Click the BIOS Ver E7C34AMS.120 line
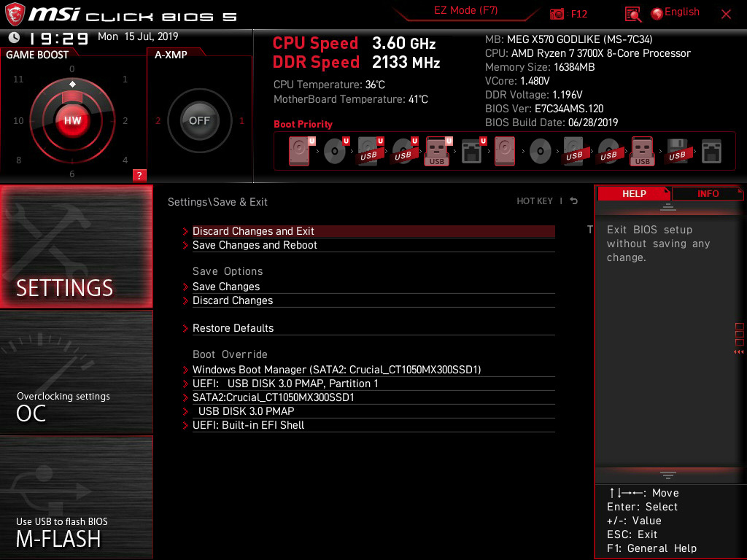The height and width of the screenshot is (560, 747). (544, 109)
